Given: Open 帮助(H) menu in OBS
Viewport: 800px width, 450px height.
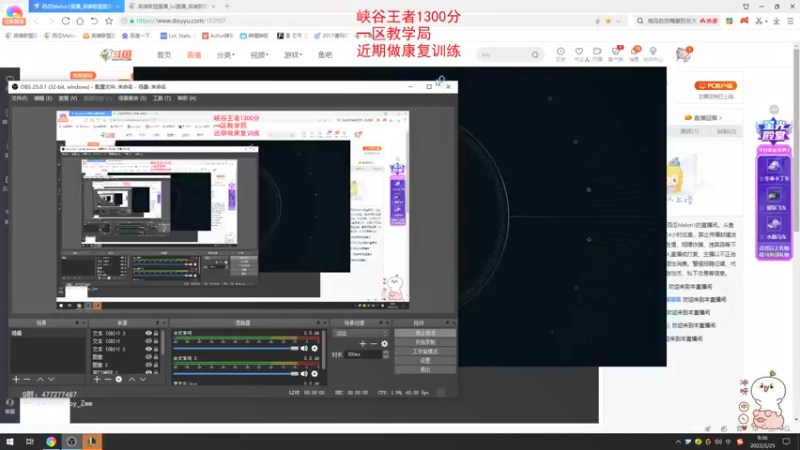Looking at the screenshot, I should pos(186,98).
